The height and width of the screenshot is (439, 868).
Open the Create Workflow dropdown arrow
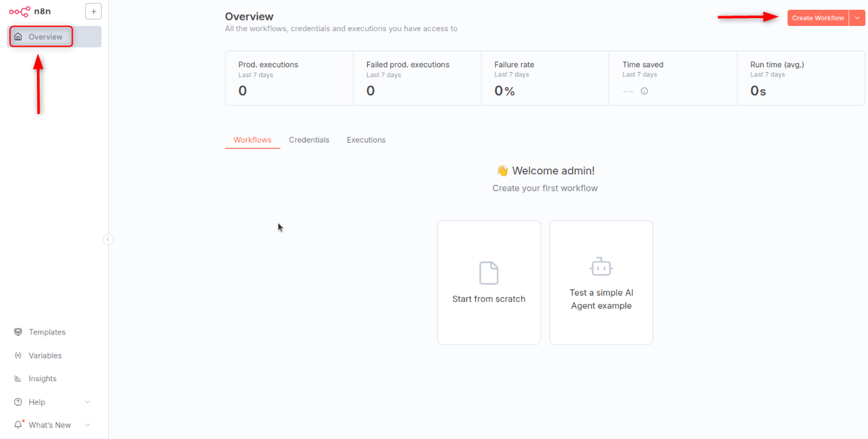857,18
